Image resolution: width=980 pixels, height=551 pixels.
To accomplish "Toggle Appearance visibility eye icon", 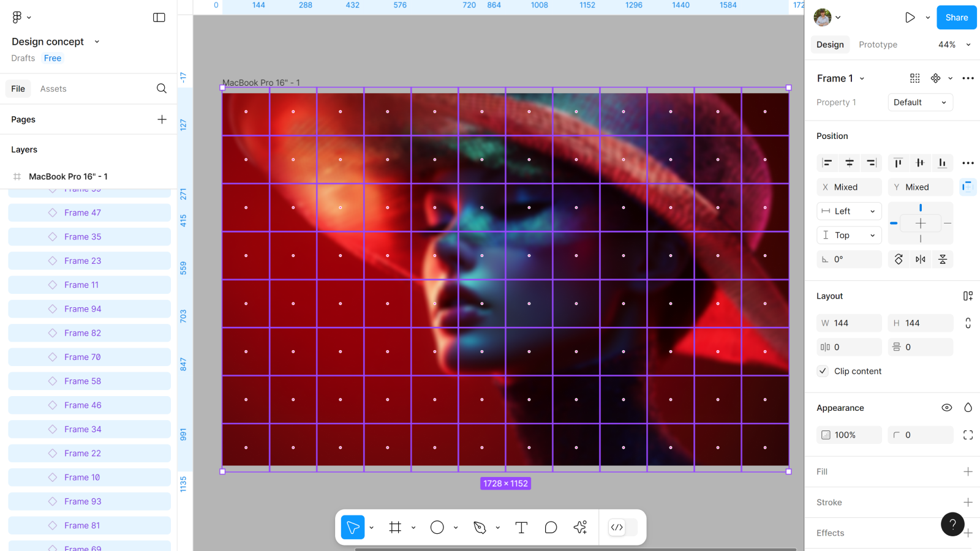I will click(946, 408).
